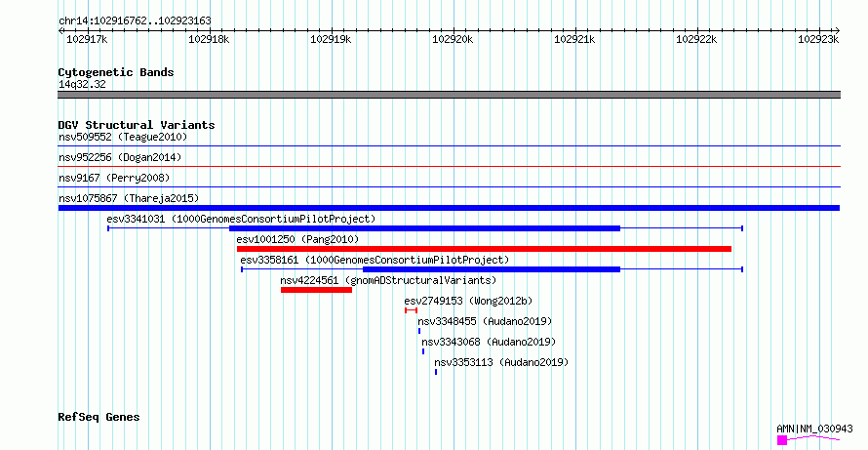
Task: Select the nsv3343068 (Audano2019) label
Action: tap(489, 342)
